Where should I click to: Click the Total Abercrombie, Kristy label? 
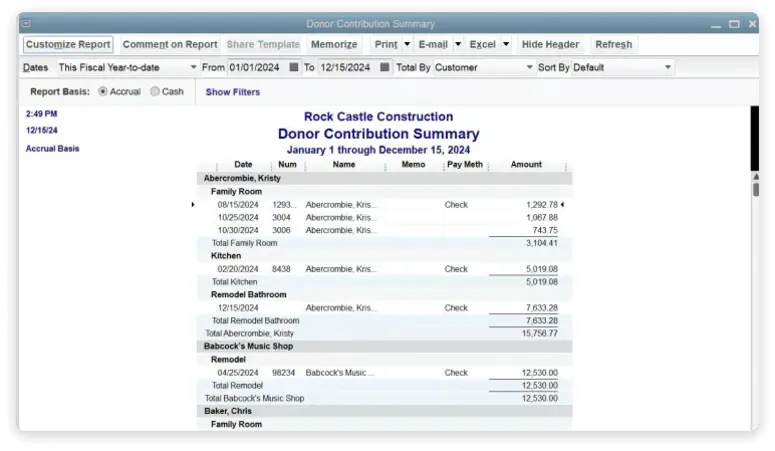[x=249, y=333]
